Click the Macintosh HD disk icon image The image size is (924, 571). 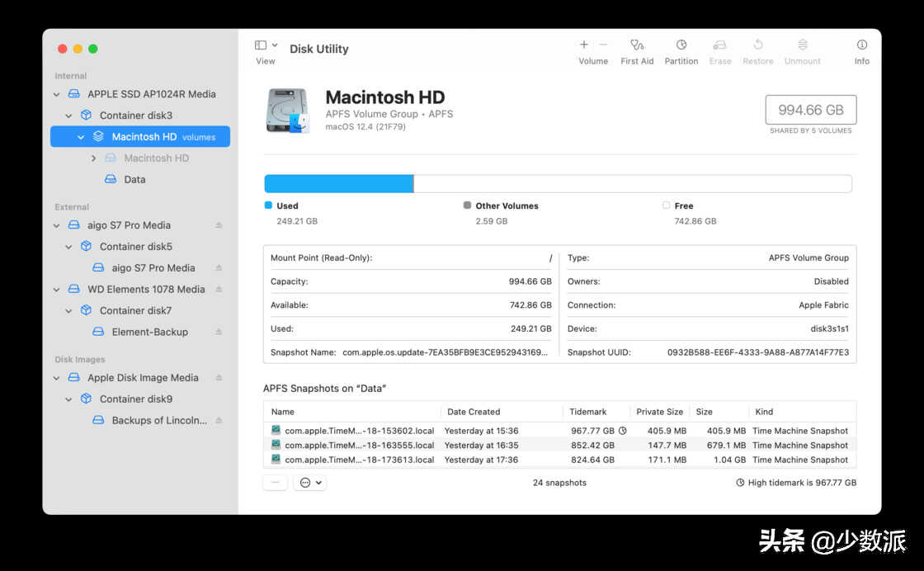point(288,111)
